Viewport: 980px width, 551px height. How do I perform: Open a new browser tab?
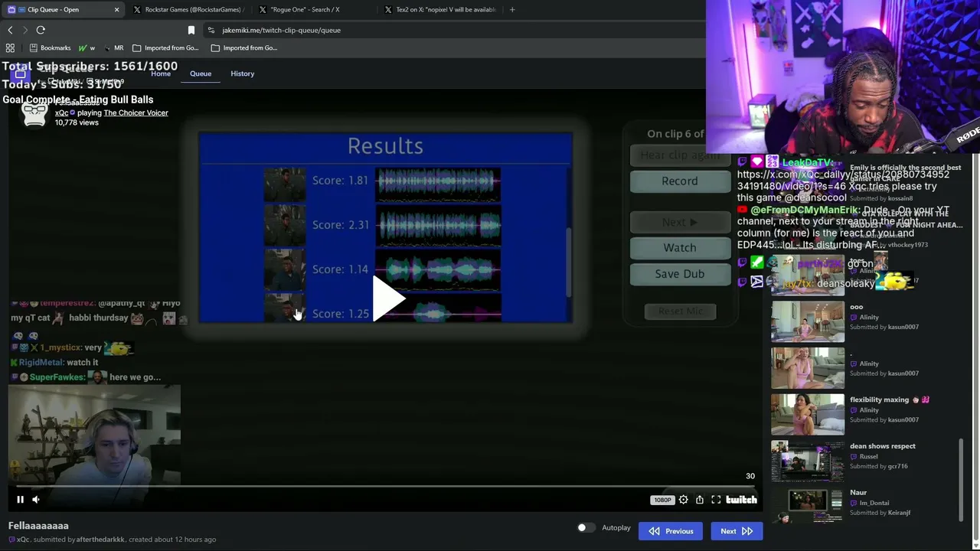point(512,9)
